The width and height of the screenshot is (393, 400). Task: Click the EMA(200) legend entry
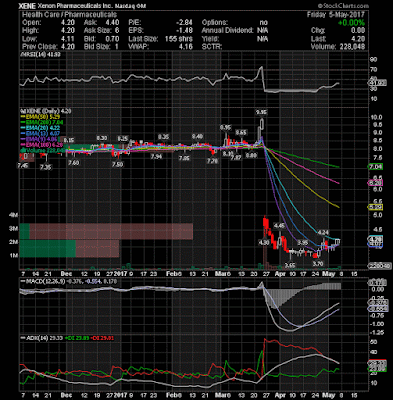click(x=41, y=123)
